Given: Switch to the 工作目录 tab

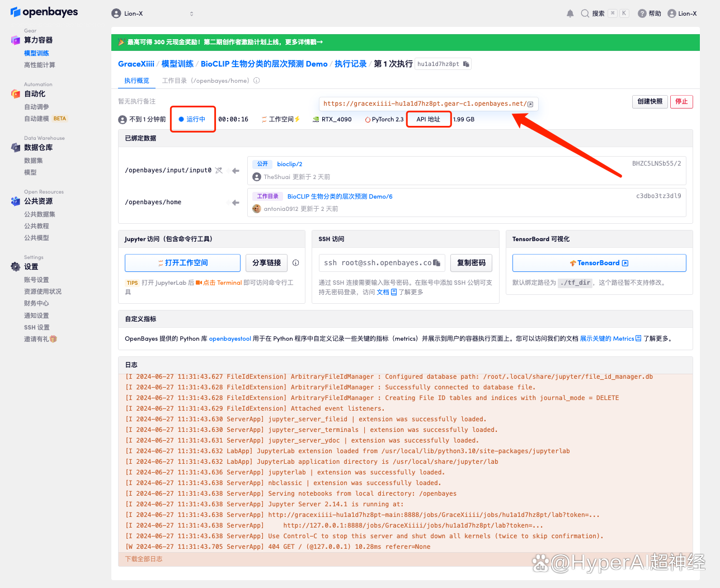Looking at the screenshot, I should point(205,81).
